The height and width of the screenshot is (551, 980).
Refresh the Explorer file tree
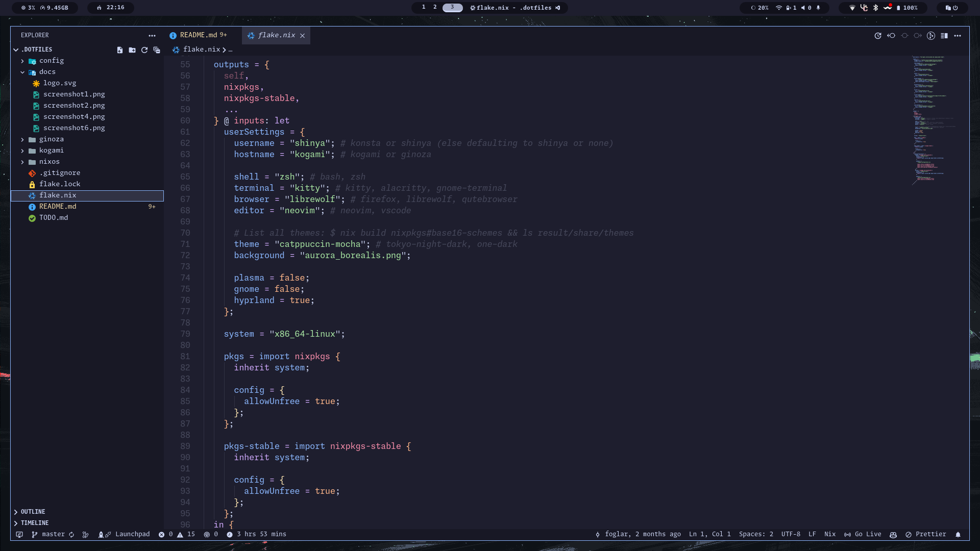pyautogui.click(x=144, y=50)
